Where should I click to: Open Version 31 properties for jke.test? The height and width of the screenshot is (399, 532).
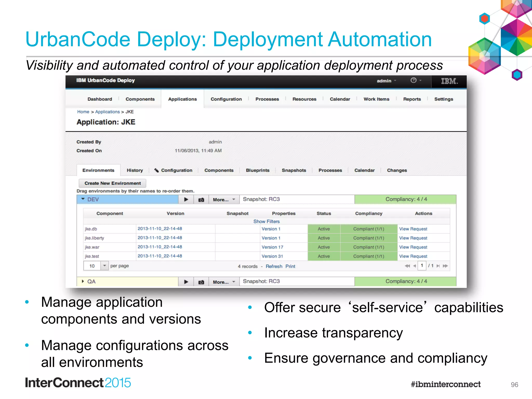[x=272, y=256]
